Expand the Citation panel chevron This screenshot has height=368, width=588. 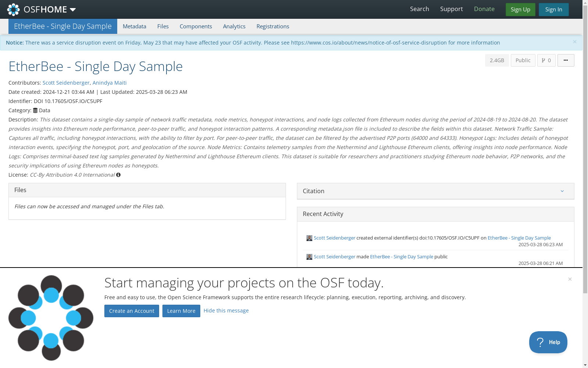point(562,191)
